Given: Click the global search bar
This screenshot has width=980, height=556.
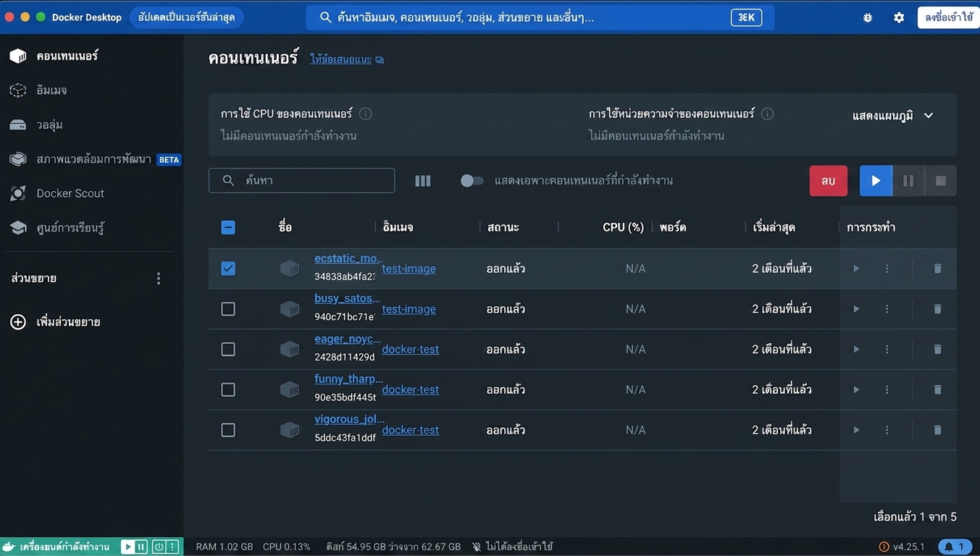Looking at the screenshot, I should point(540,17).
